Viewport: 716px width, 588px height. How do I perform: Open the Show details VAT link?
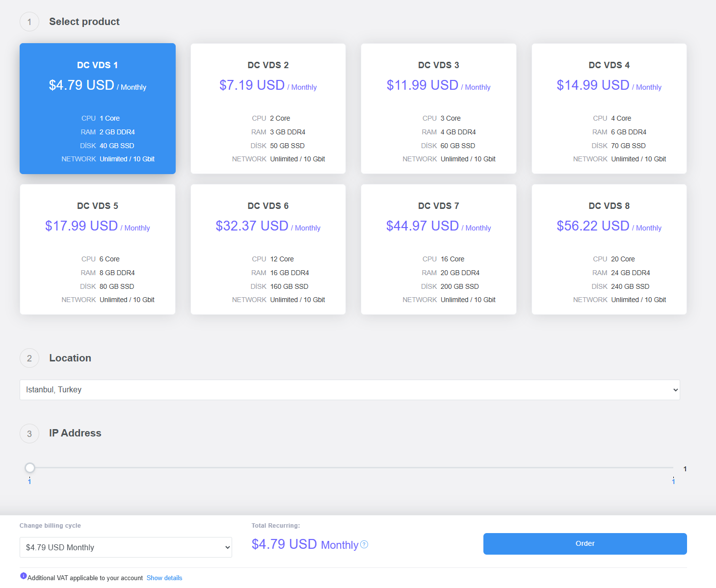pos(164,578)
